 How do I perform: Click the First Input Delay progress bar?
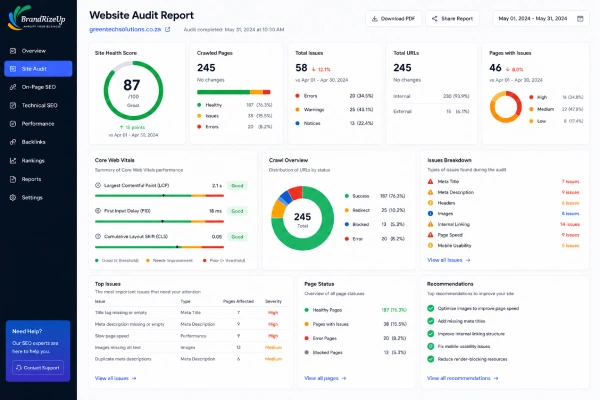point(159,221)
